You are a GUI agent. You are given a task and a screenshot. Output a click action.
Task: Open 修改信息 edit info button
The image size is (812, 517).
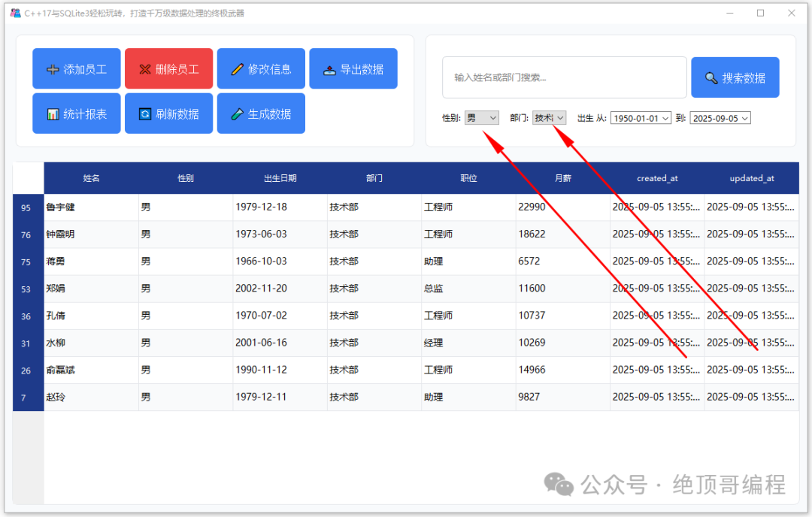pos(261,69)
